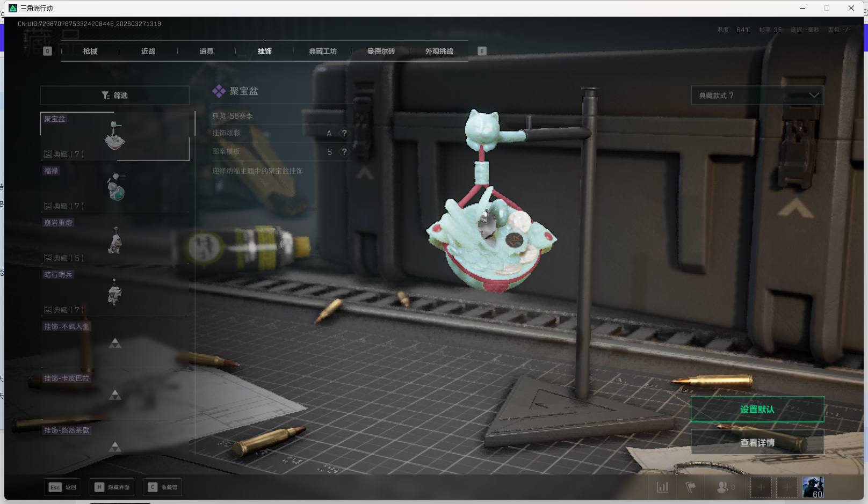Viewport: 868px width, 504px height.
Task: Open the player avatar showing level 60
Action: tap(813, 487)
